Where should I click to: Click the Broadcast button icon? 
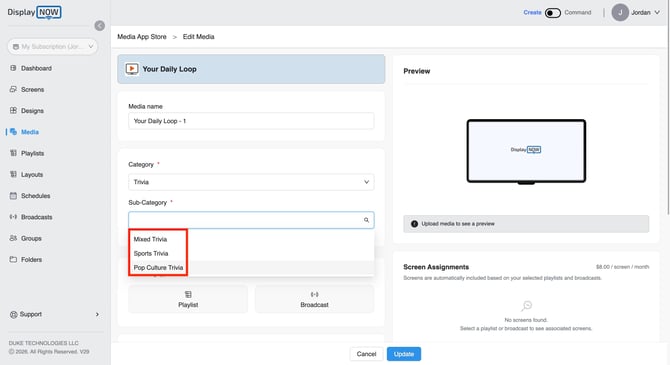[314, 294]
